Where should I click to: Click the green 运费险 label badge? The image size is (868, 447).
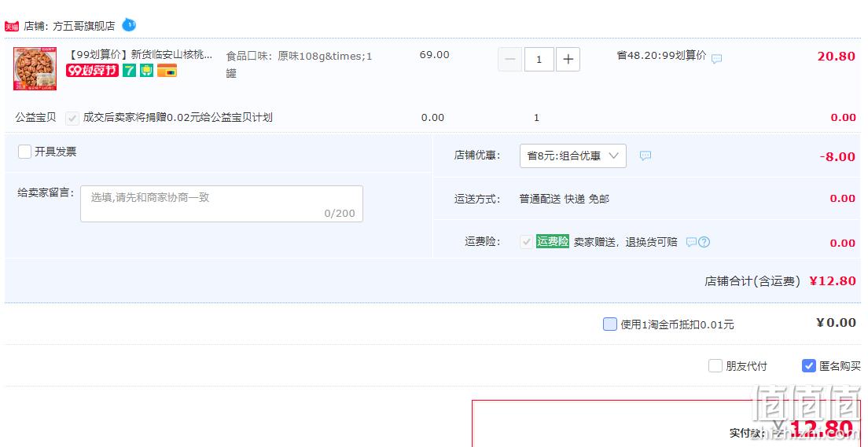553,242
